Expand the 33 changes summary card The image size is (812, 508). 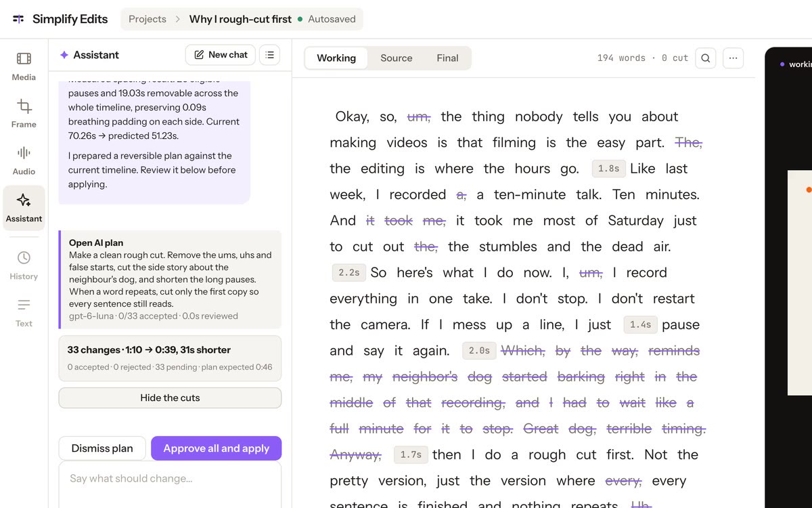170,358
